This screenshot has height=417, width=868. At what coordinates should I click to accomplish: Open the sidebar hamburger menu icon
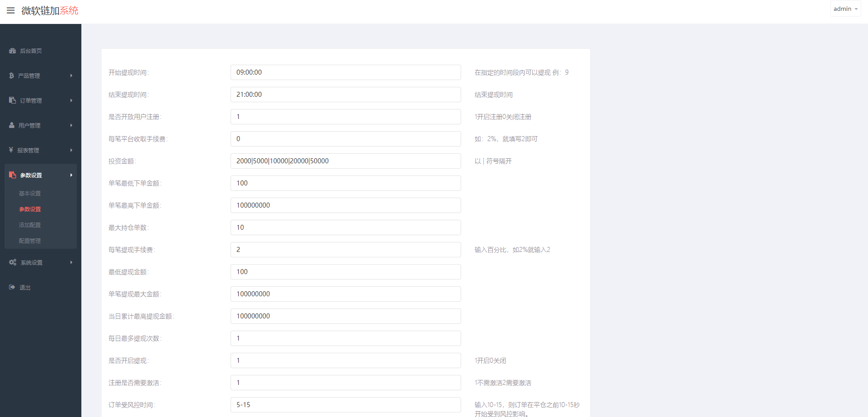click(x=11, y=10)
